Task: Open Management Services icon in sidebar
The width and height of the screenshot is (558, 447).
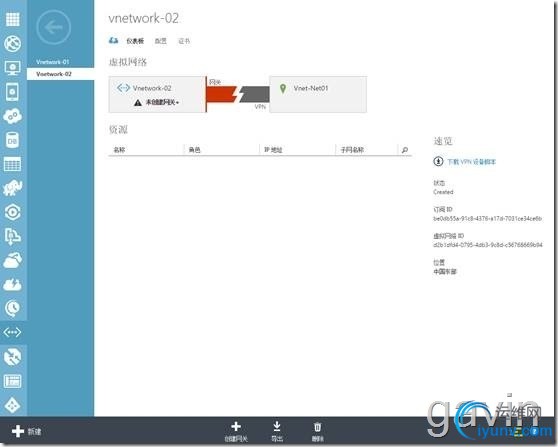Action: pos(12,381)
